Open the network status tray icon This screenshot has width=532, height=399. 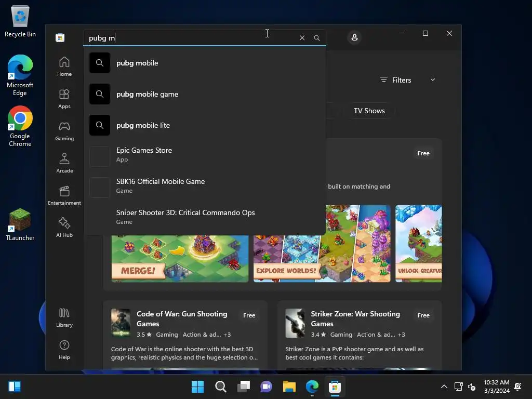click(458, 387)
